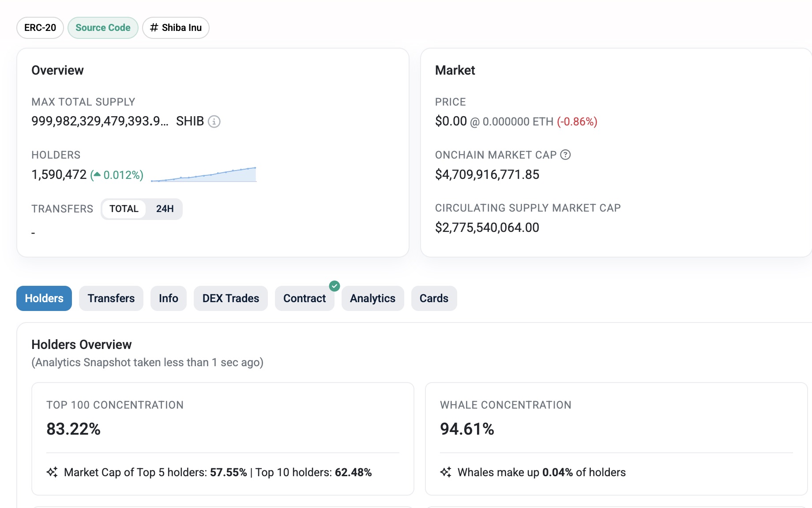
Task: Click the MAX TOTAL SUPPLY label
Action: click(x=83, y=102)
